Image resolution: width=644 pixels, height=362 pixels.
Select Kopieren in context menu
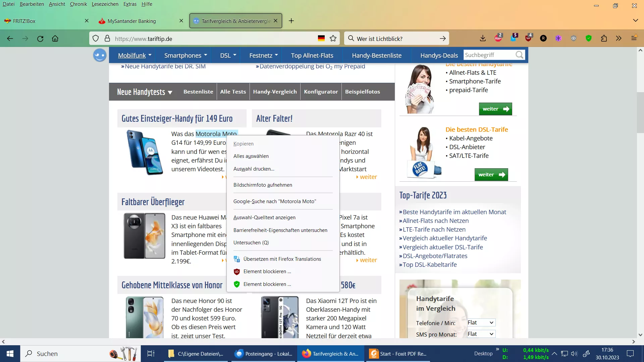(244, 143)
